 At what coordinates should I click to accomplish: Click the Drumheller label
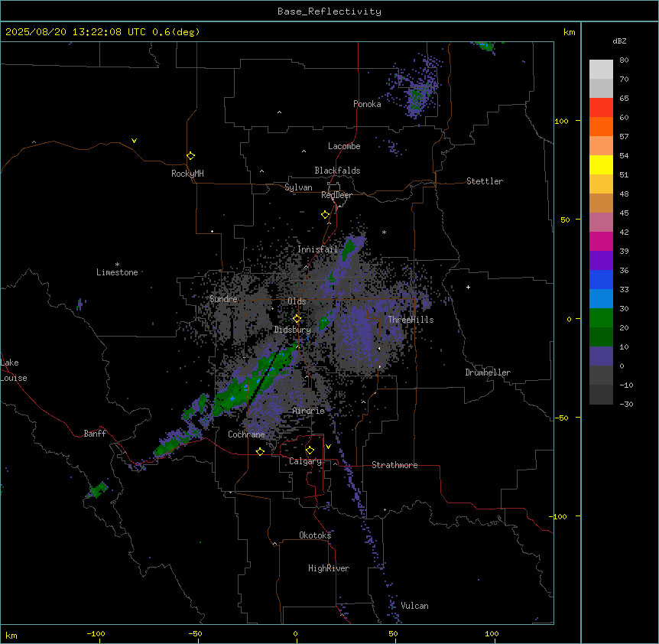click(x=488, y=372)
